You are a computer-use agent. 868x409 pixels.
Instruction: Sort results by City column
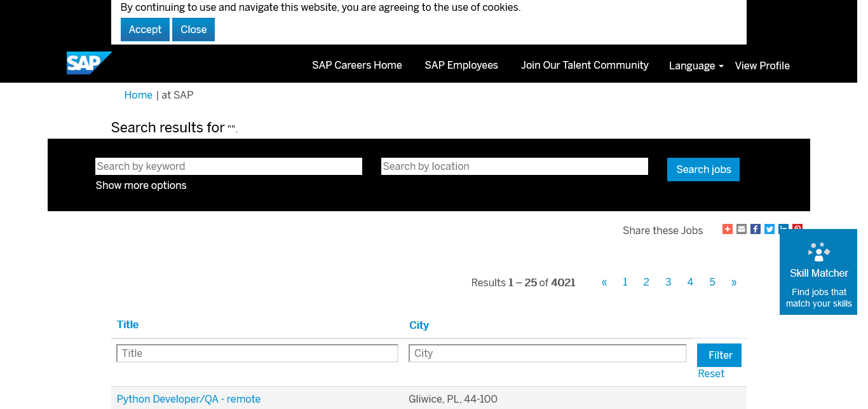tap(419, 325)
